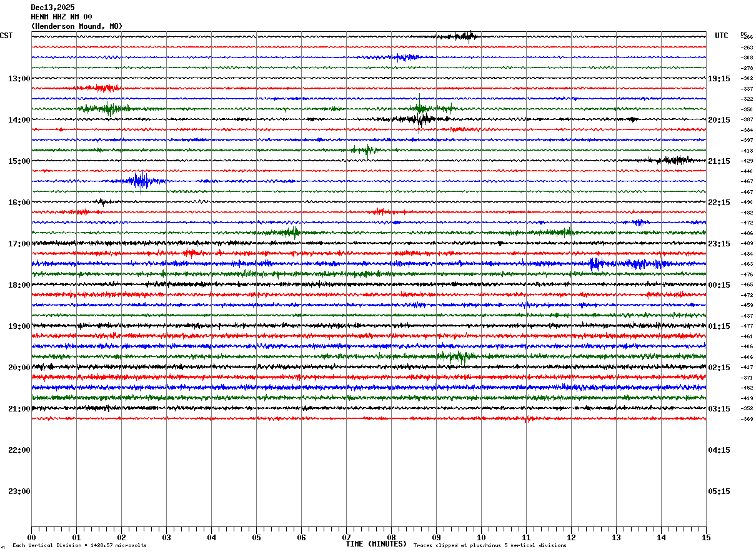This screenshot has height=554, width=756.
Task: Select the 08 minute tick label
Action: 391,537
